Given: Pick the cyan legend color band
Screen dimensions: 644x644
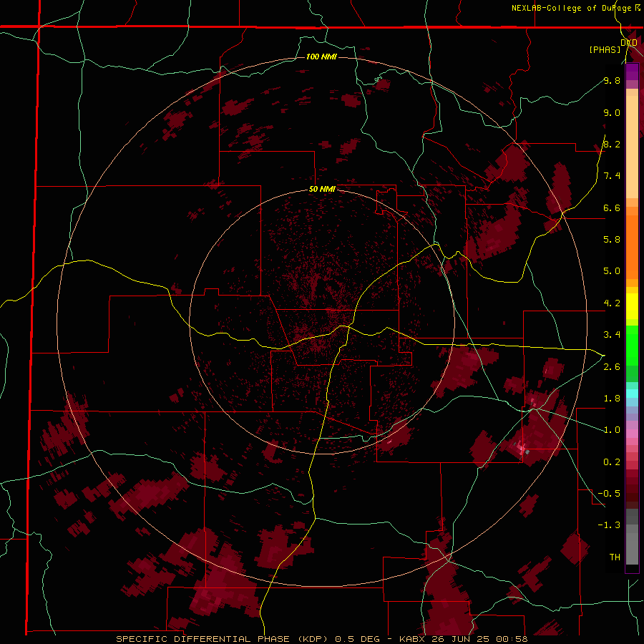Looking at the screenshot, I should coord(632,394).
